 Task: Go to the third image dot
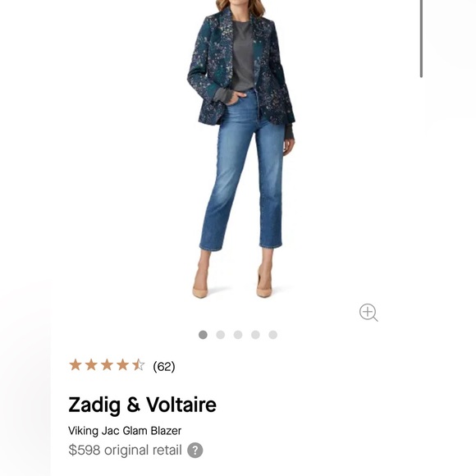[x=238, y=335]
